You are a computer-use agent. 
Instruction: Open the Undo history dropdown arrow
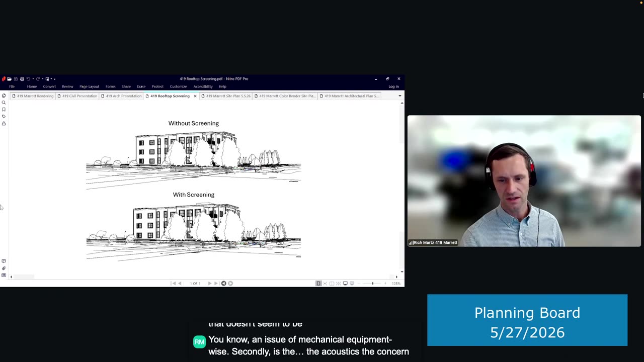click(x=33, y=79)
